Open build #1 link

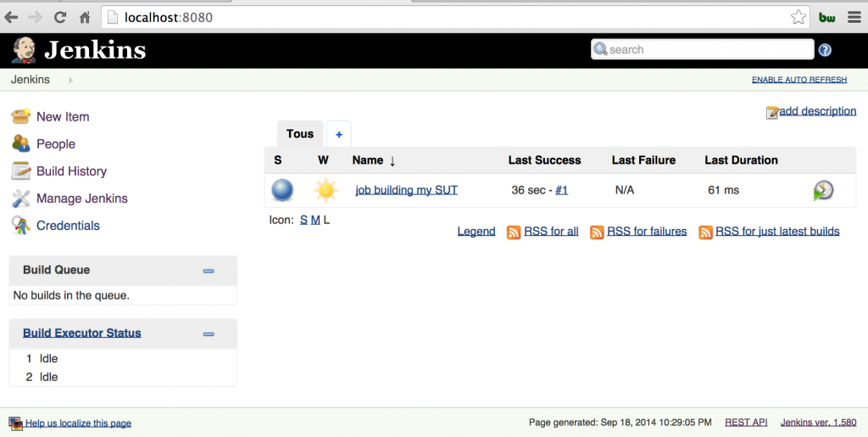(x=561, y=190)
